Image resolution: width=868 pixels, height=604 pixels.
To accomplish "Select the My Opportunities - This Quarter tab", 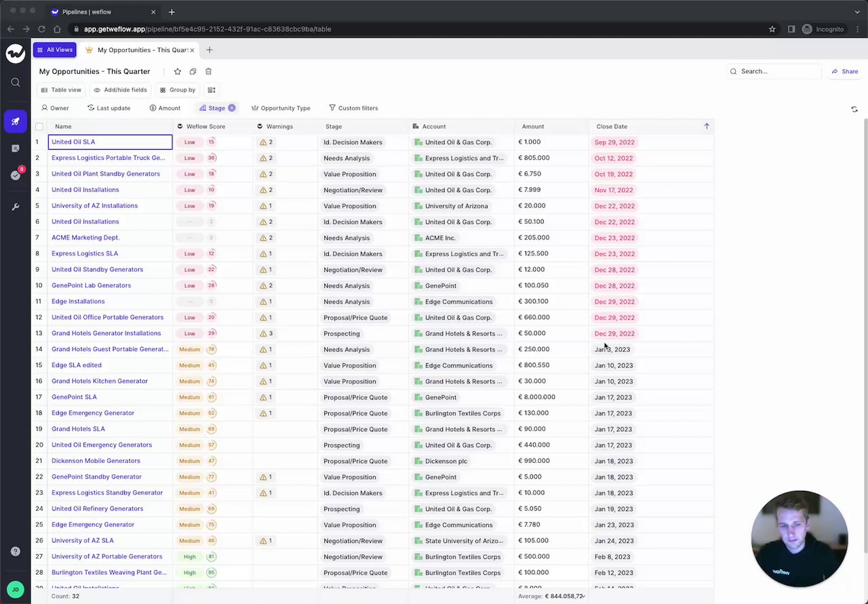I will click(138, 50).
